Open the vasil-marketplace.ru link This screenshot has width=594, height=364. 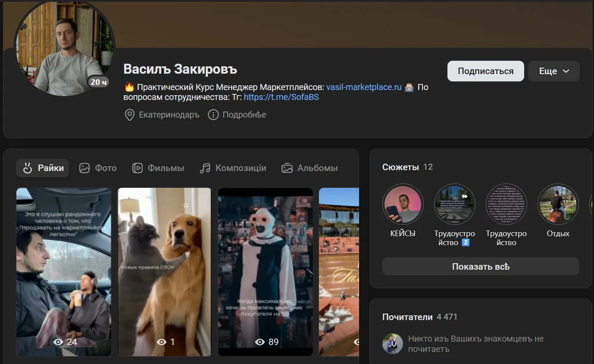pos(364,87)
